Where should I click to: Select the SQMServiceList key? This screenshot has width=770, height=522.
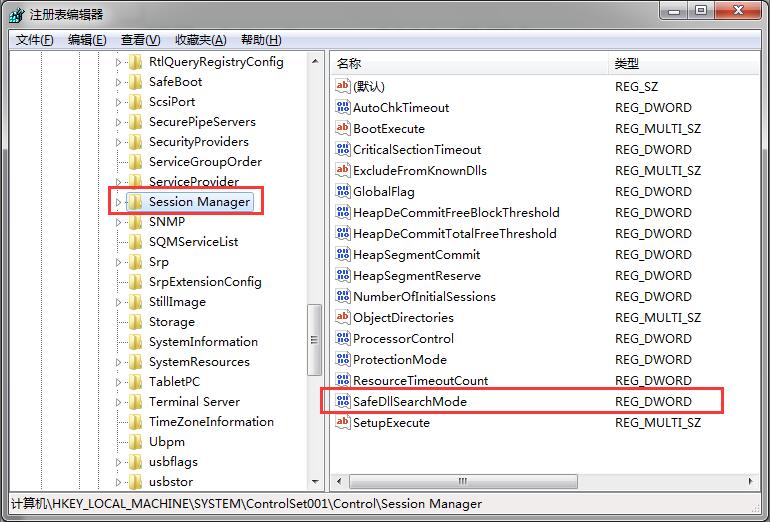pos(193,242)
